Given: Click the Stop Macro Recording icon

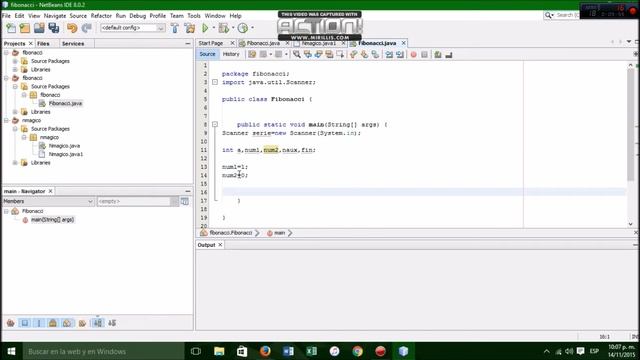Looking at the screenshot, I should coord(424,54).
